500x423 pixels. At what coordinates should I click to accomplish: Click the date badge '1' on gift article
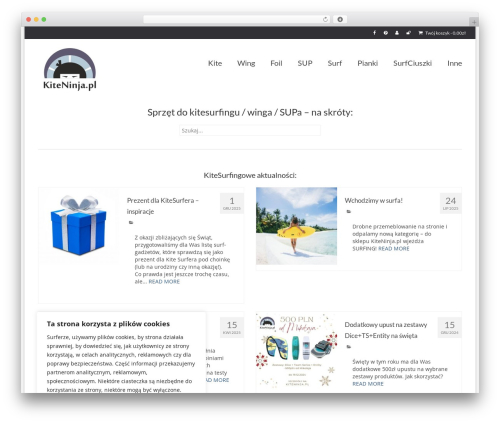[232, 203]
